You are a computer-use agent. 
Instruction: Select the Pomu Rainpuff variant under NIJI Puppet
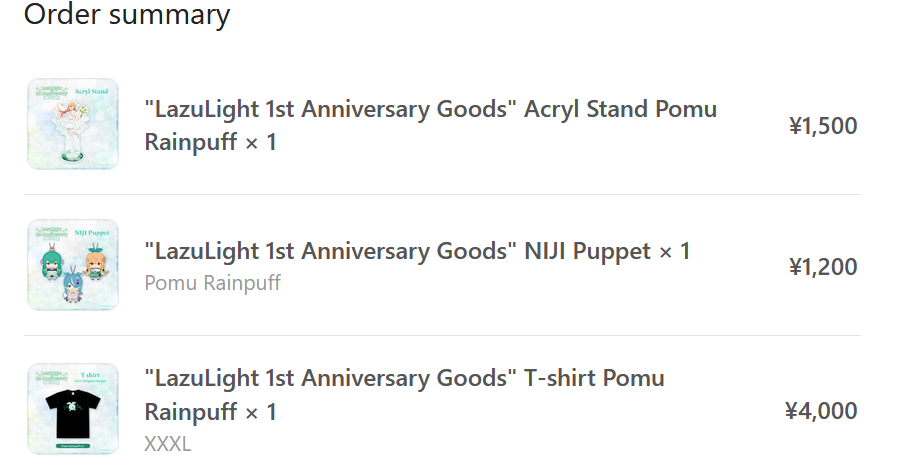213,283
